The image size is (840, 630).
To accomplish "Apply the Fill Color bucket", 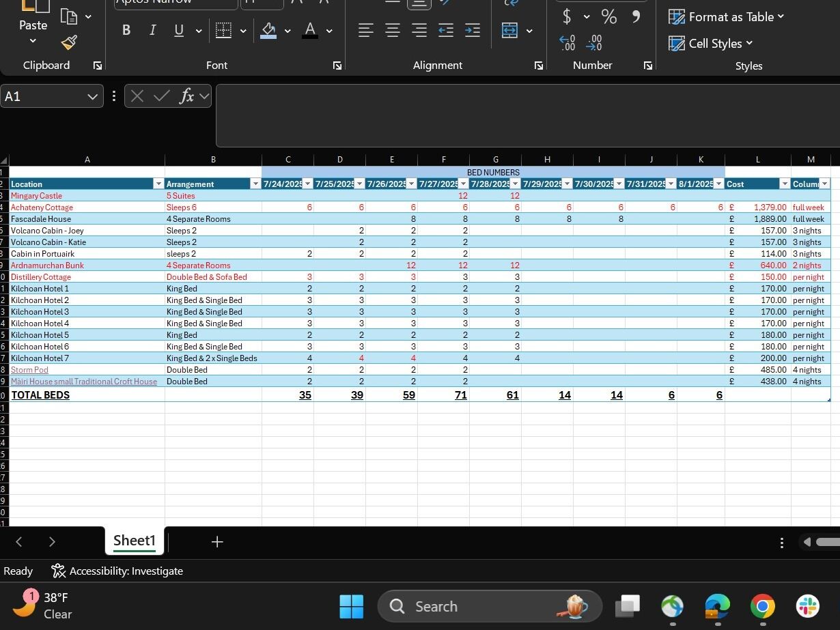I will tap(268, 30).
